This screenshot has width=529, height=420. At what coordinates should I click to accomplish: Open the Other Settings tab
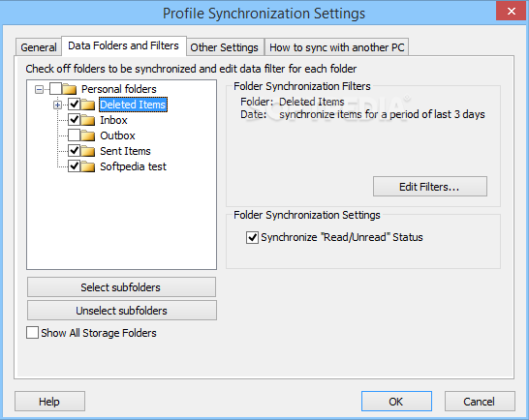pos(225,47)
